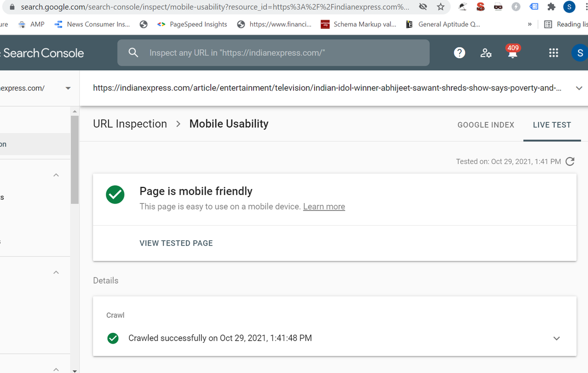
Task: Open the red SEO extension icon
Action: click(x=481, y=7)
